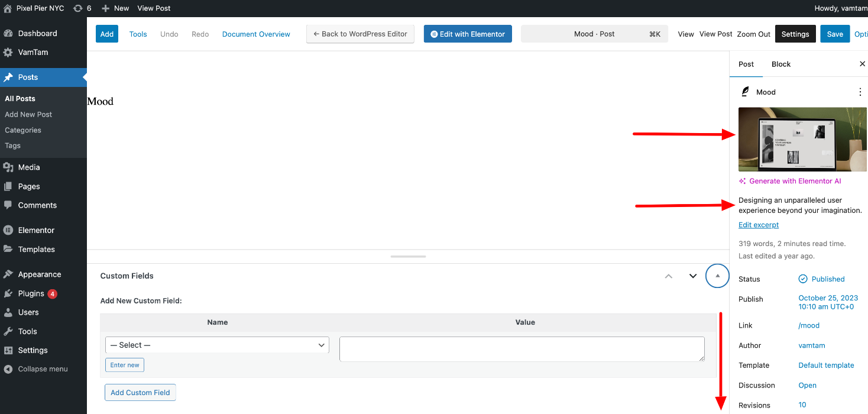Collapse the Custom Fields panel
868x414 pixels.
tap(717, 276)
